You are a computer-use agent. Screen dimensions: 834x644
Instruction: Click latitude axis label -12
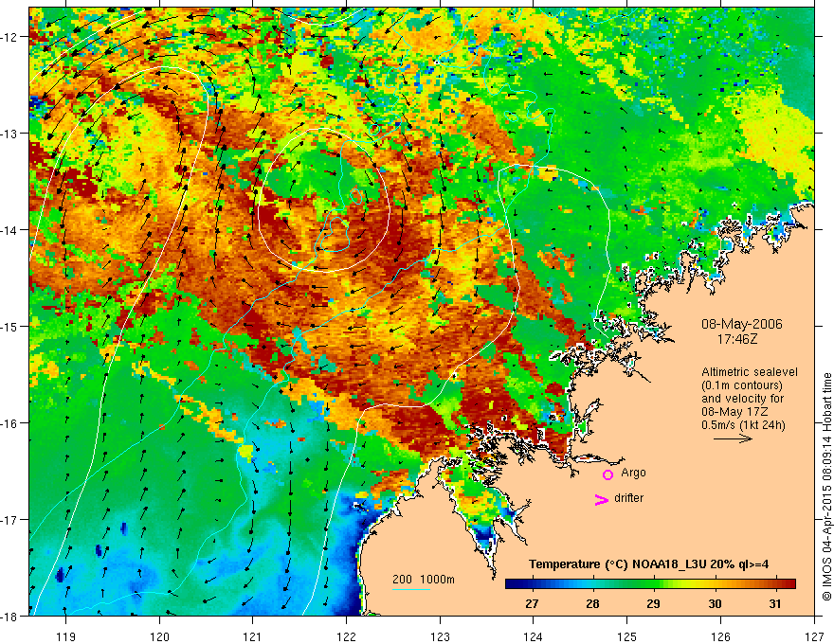tap(10, 37)
